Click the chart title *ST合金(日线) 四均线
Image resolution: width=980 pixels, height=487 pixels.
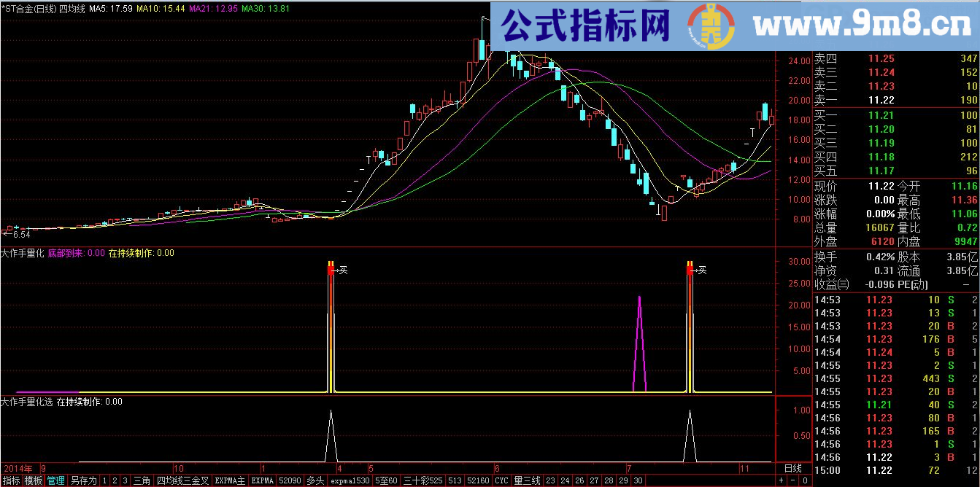pyautogui.click(x=43, y=8)
